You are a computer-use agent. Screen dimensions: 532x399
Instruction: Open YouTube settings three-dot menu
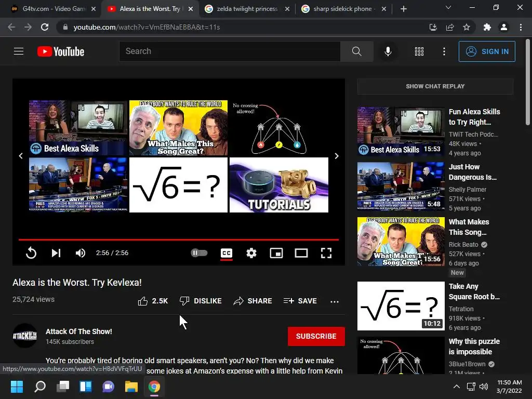pyautogui.click(x=444, y=51)
